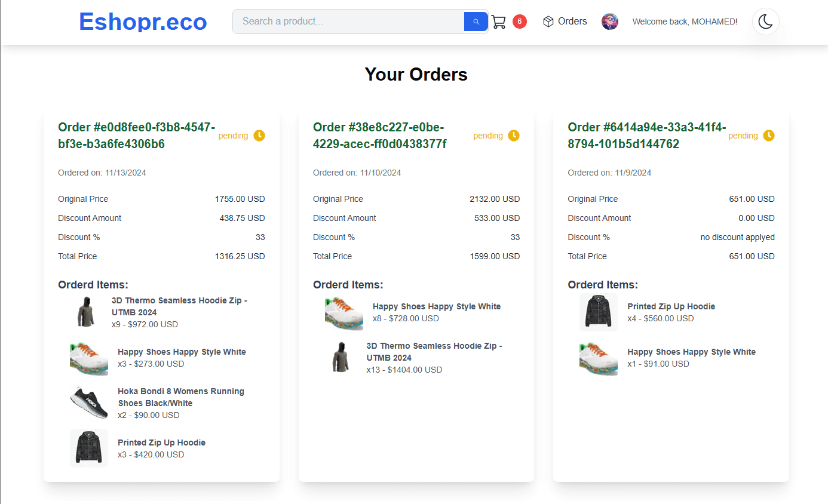Click the pending clock icon on the first order
The height and width of the screenshot is (504, 828).
pos(259,136)
